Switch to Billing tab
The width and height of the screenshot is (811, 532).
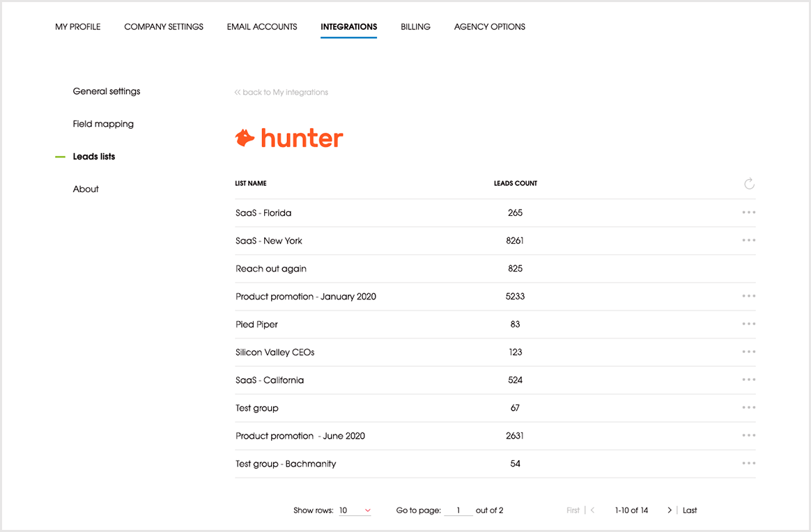pyautogui.click(x=415, y=27)
